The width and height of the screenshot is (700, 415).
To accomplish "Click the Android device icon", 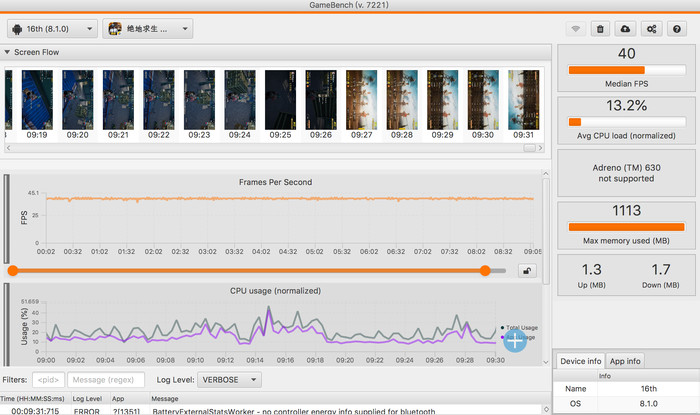I will click(17, 29).
